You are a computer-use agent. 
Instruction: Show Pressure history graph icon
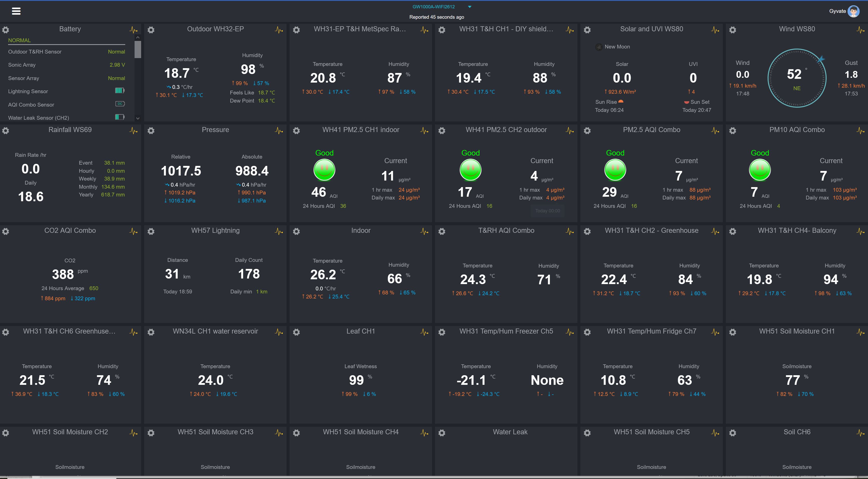(x=279, y=131)
